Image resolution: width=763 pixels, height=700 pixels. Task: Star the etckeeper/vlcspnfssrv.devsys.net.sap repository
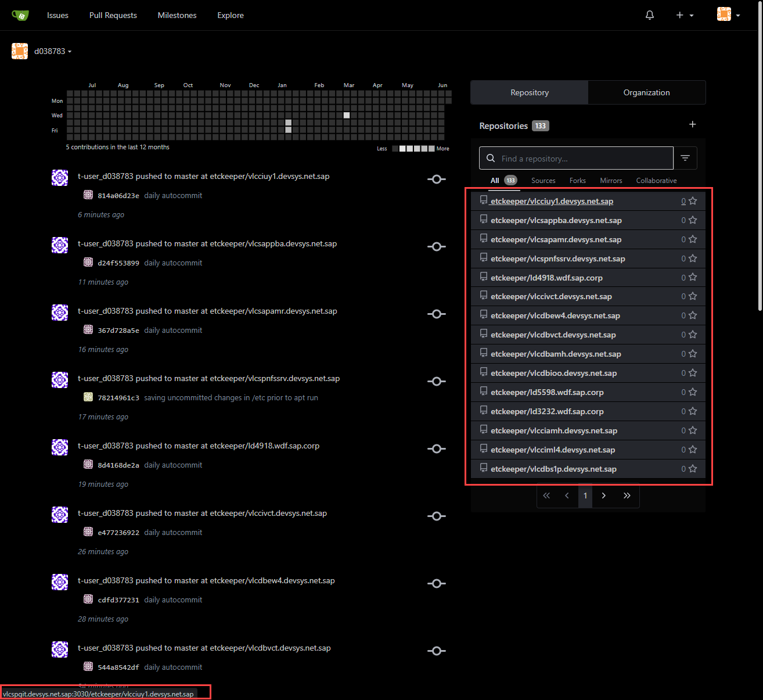tap(693, 259)
